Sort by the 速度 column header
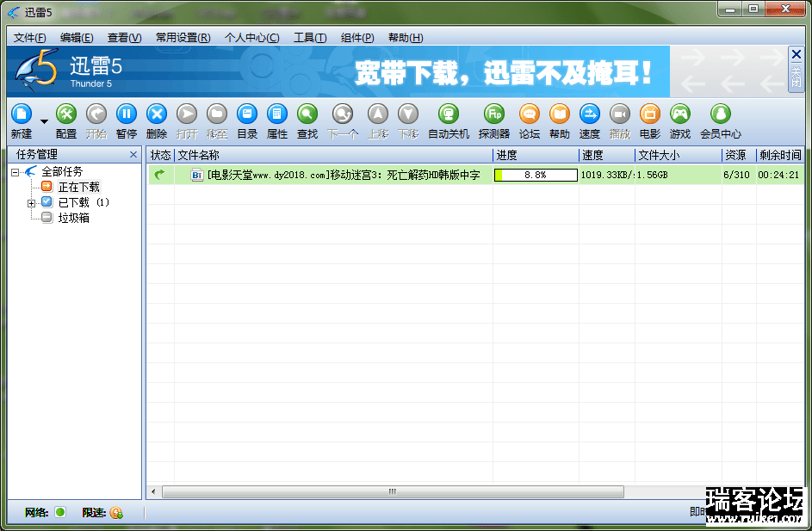The image size is (812, 531). coord(607,155)
